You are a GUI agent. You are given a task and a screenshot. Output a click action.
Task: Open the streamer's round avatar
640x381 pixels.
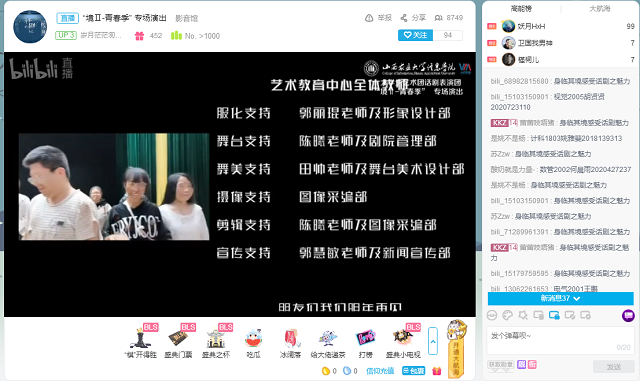[30, 27]
